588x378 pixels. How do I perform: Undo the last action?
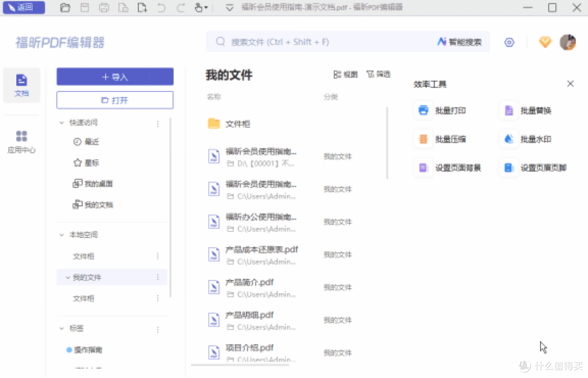[x=161, y=8]
